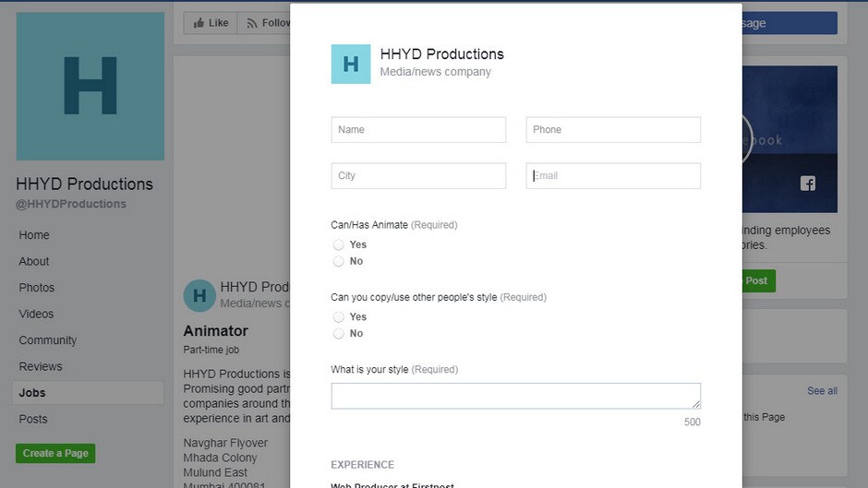This screenshot has height=488, width=868.
Task: Click the Navghar Flyover address line
Action: point(225,443)
